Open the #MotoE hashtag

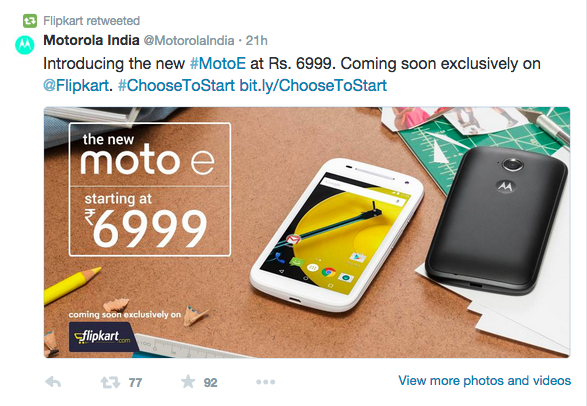coord(218,64)
